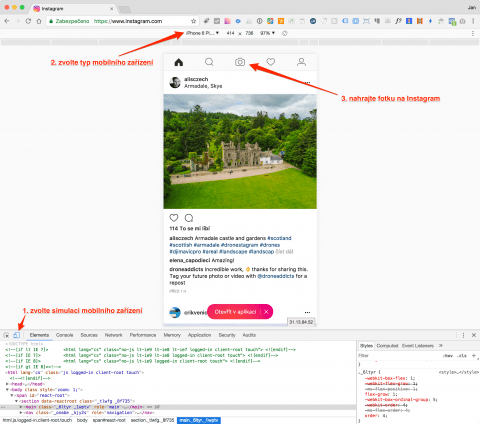Click #scotland hashtag link
Image resolution: width=480 pixels, height=424 pixels.
(x=279, y=238)
